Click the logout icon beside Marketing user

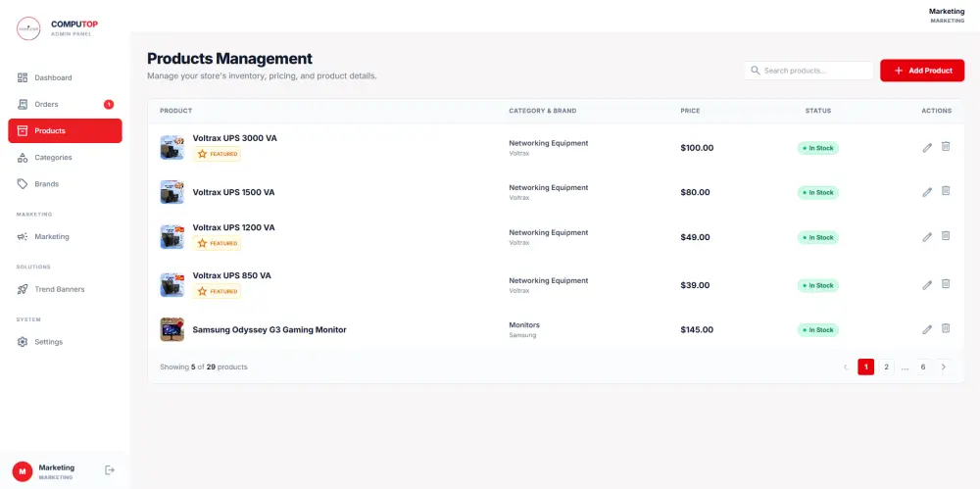pyautogui.click(x=110, y=470)
